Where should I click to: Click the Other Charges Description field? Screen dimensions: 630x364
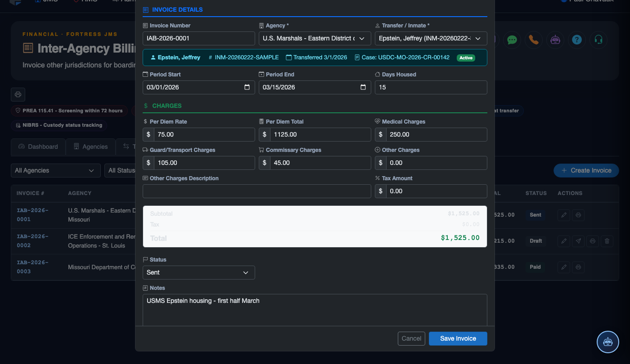click(257, 191)
